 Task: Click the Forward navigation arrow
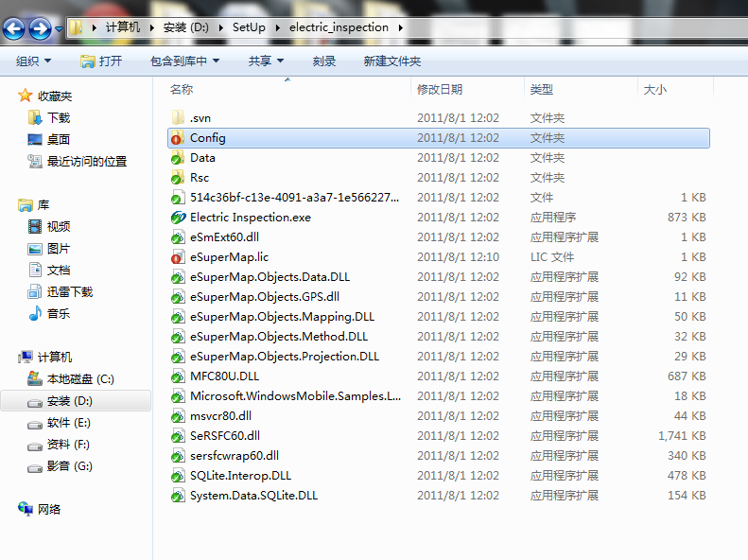40,28
